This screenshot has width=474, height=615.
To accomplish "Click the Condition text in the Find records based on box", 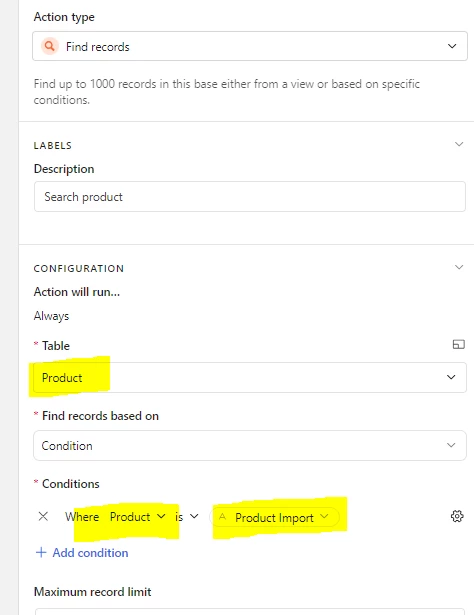I will (x=67, y=446).
